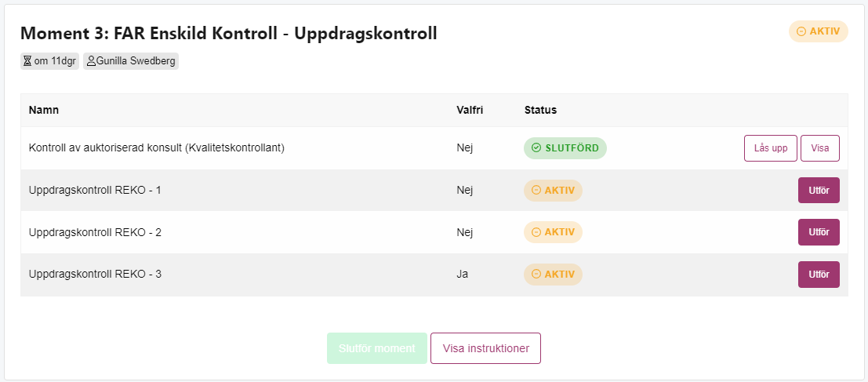Select Kontroll av auktoriserad konsult row
868x382 pixels.
click(x=434, y=148)
